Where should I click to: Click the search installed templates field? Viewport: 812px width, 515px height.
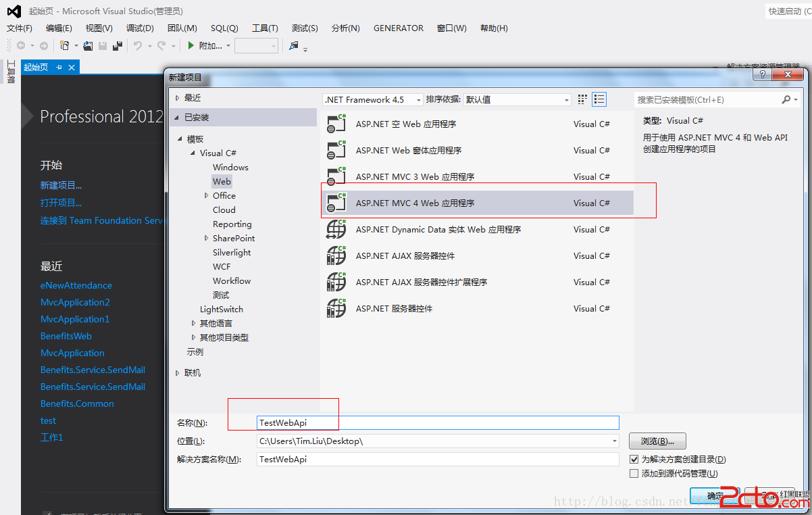coord(707,99)
